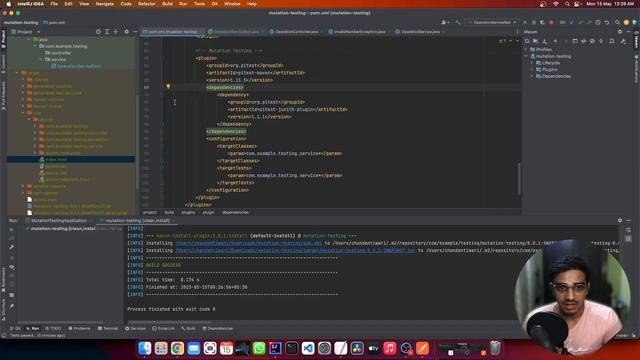The image size is (640, 360).
Task: Open the Terminal tool window button
Action: 108,328
